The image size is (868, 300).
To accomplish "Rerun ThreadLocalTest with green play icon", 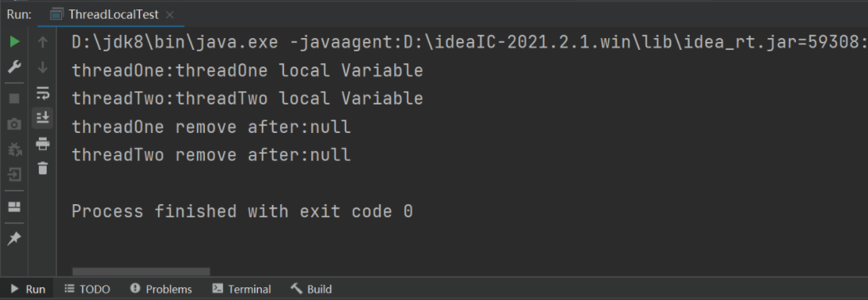I will click(x=14, y=41).
